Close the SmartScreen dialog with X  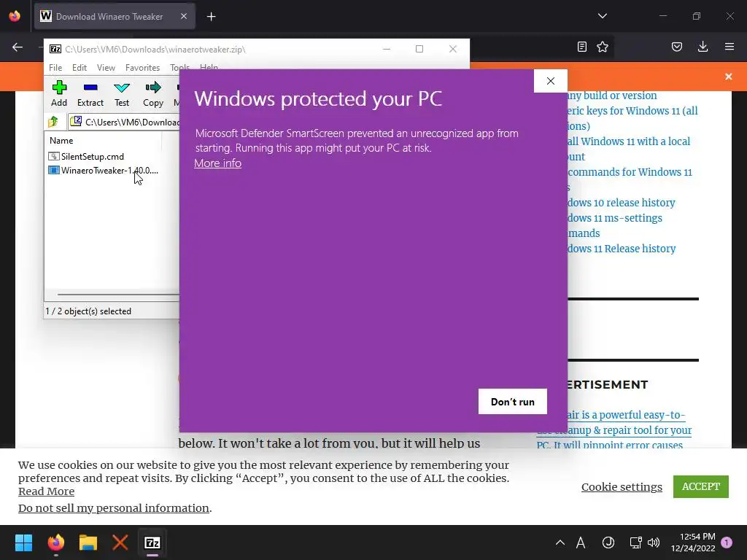tap(551, 81)
